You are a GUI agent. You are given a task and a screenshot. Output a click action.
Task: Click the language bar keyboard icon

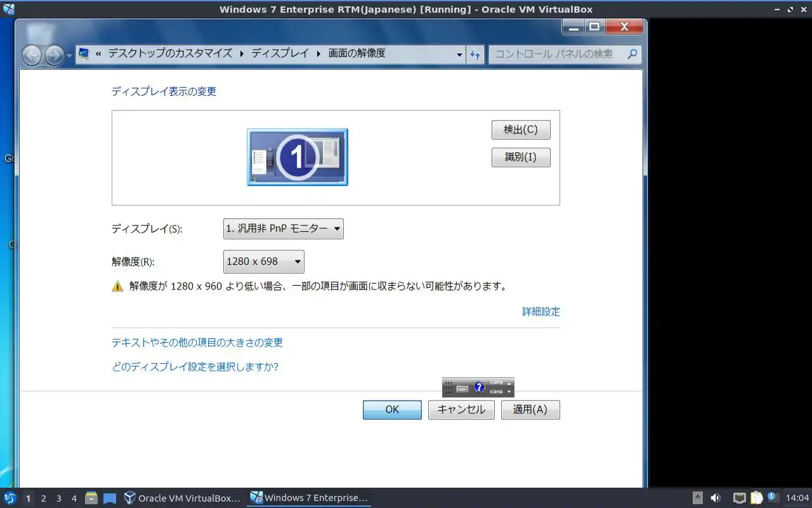(462, 387)
